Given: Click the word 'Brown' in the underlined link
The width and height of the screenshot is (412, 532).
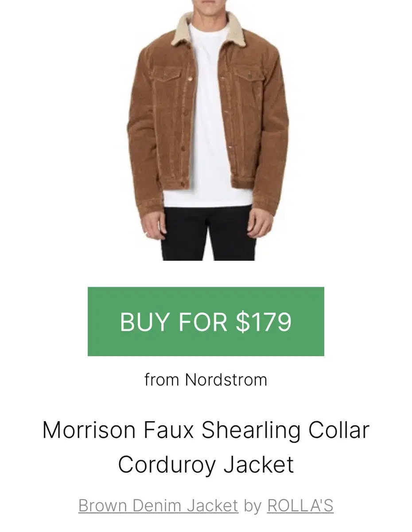Looking at the screenshot, I should [103, 505].
